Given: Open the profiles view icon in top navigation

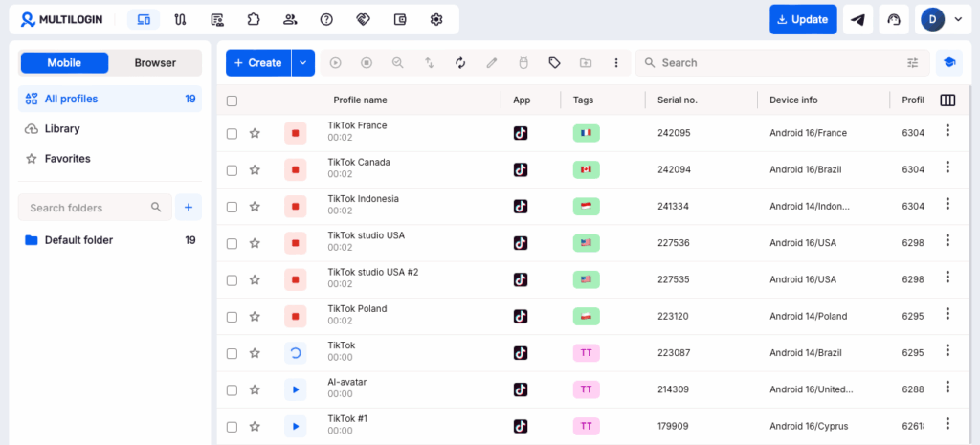Looking at the screenshot, I should 144,19.
